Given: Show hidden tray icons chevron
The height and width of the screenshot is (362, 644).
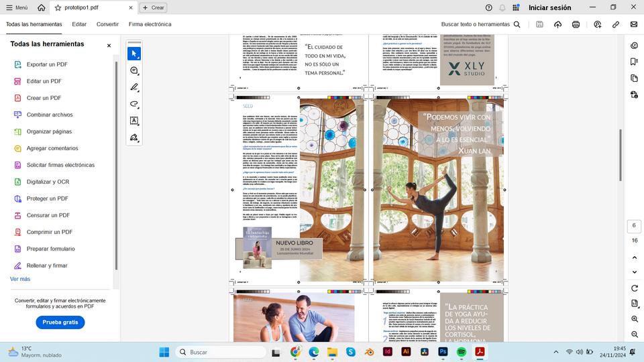Looking at the screenshot, I should tap(555, 352).
